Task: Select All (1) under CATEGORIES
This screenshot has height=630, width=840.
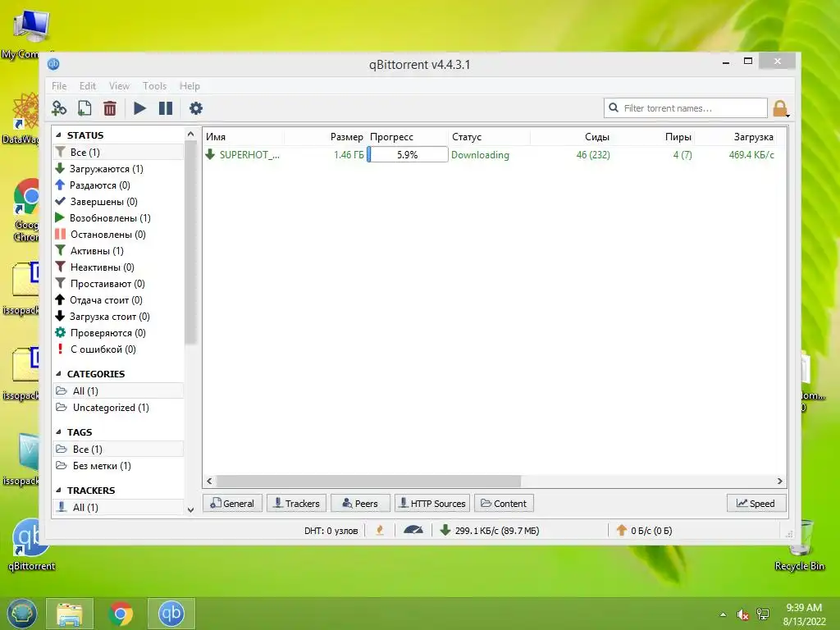Action: [118, 391]
